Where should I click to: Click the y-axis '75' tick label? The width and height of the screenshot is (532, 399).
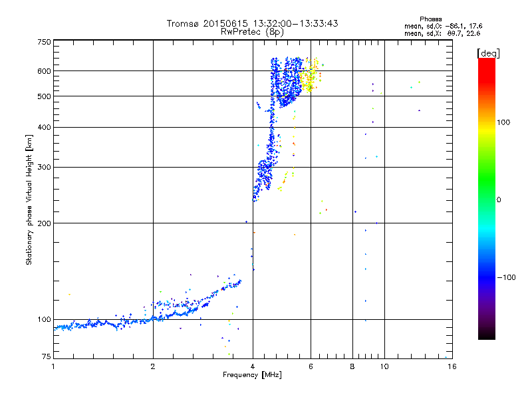coord(47,356)
